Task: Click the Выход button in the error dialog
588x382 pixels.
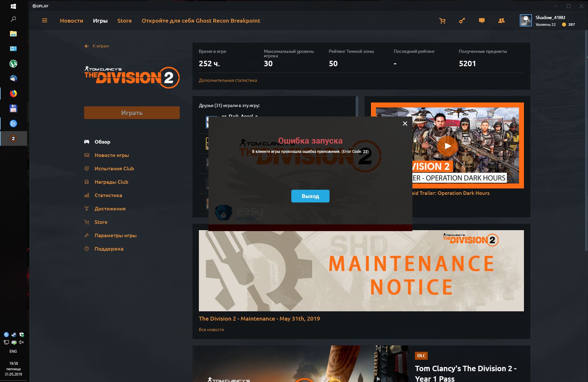Action: pos(310,196)
